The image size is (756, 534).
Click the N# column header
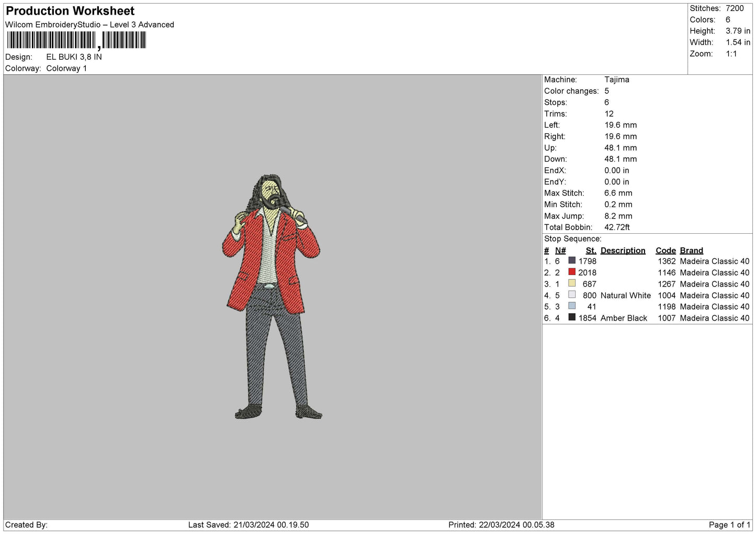click(560, 251)
